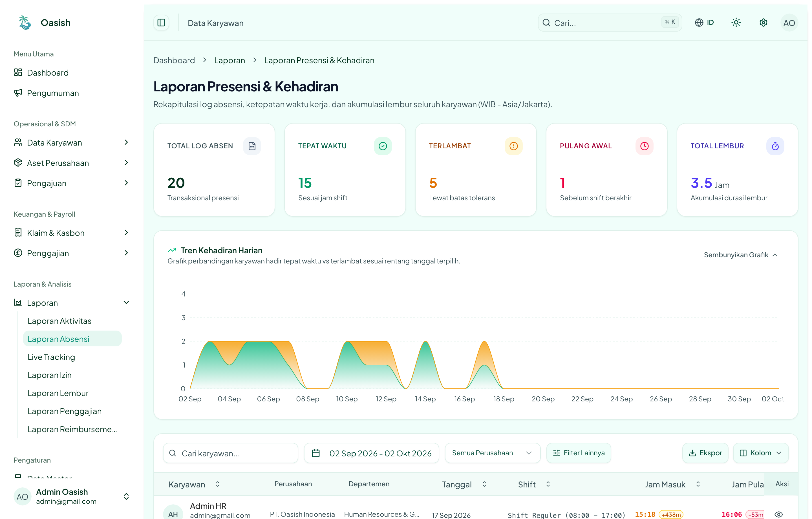This screenshot has width=812, height=519.
Task: Open the date range 02 Sep 2026 picker
Action: click(371, 453)
